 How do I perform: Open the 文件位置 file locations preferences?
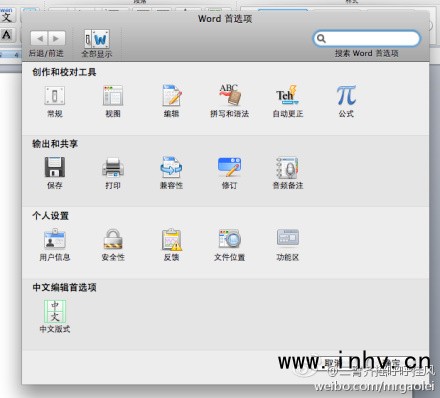[x=230, y=239]
